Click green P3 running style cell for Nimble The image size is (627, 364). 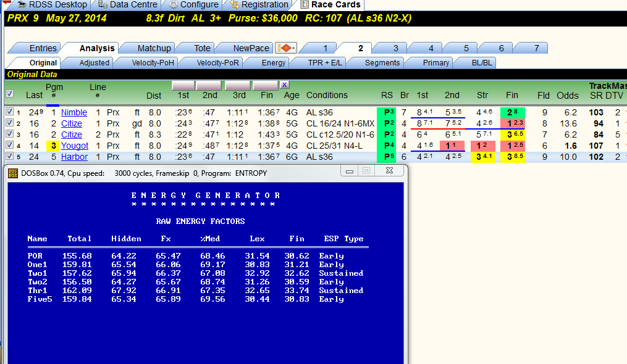(386, 112)
